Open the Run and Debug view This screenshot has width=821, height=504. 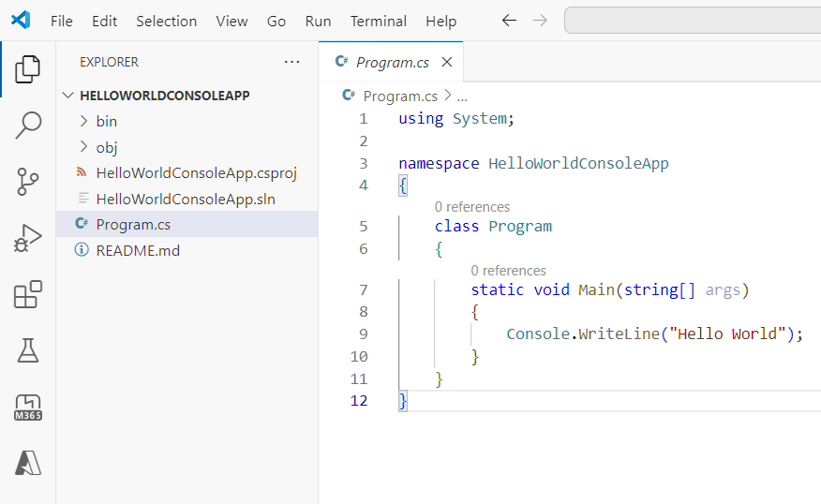pos(28,238)
